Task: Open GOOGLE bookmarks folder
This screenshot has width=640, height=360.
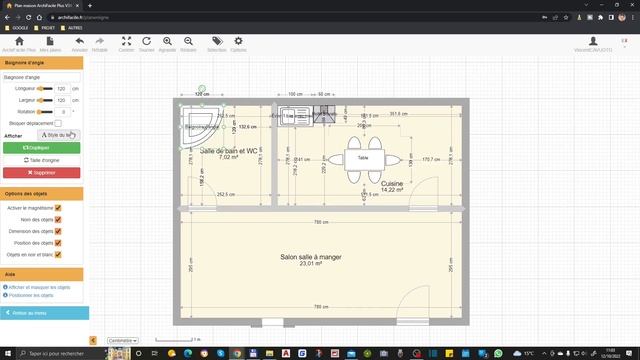Action: pyautogui.click(x=16, y=28)
